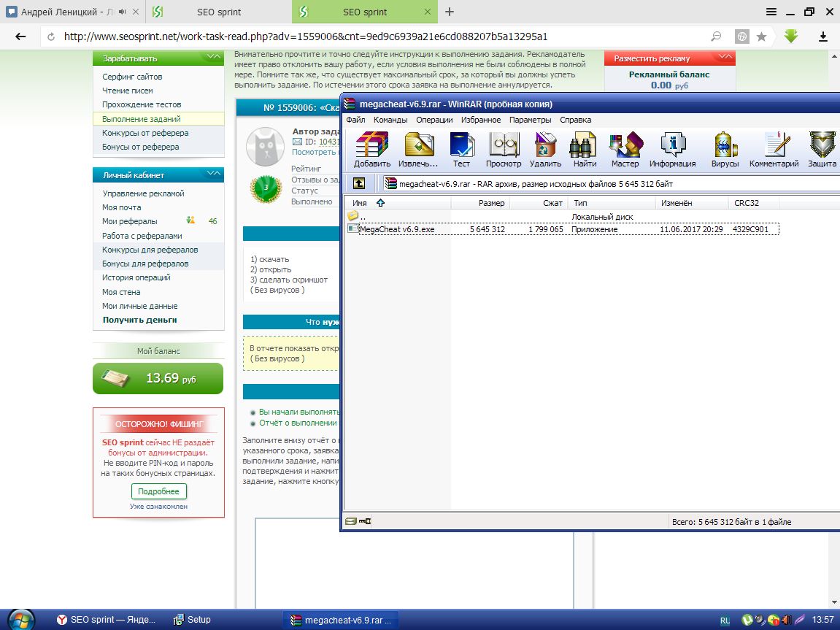840x630 pixels.
Task: Click inside the report text area
Action: (414, 563)
